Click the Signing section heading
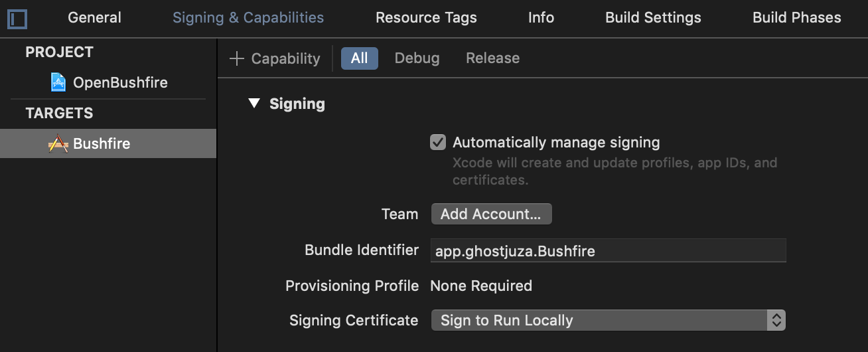 pyautogui.click(x=297, y=104)
